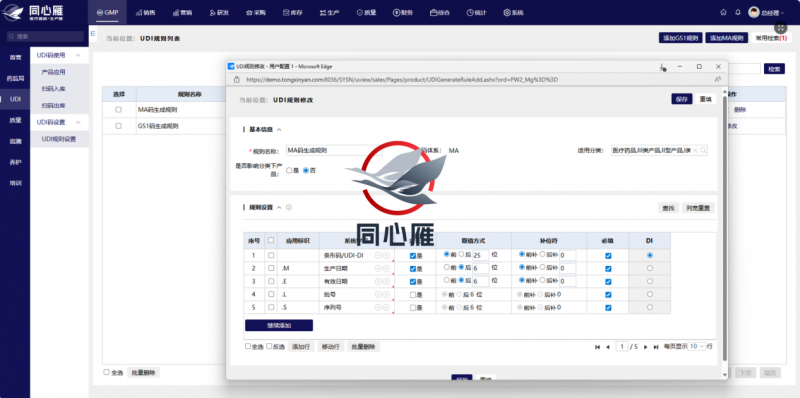800x398 pixels.
Task: Select 后补 radio in 有效日期 row
Action: point(542,280)
